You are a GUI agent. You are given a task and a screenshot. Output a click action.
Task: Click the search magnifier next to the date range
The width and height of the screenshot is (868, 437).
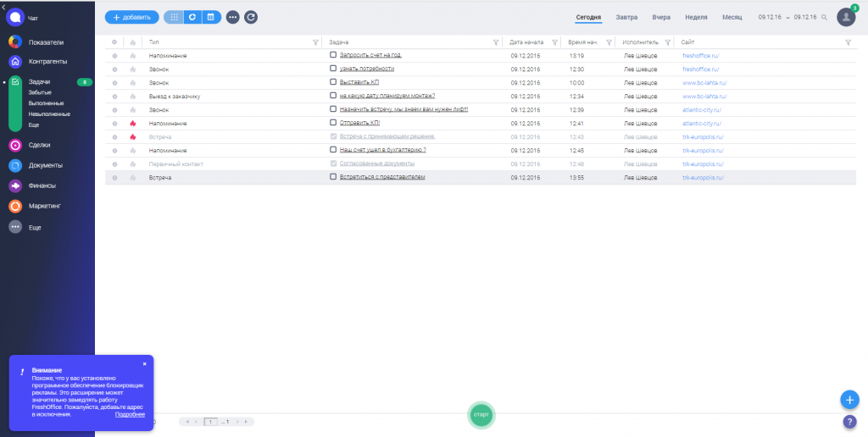[824, 17]
